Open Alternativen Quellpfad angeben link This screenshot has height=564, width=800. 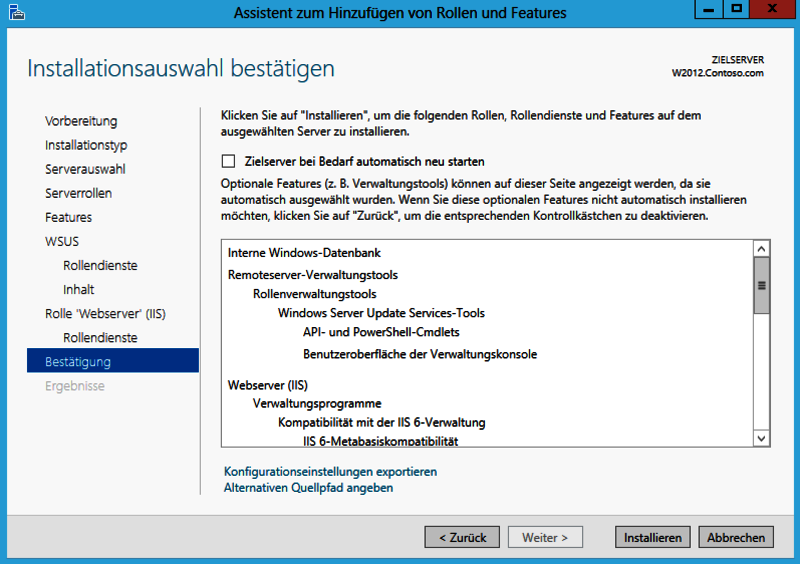309,487
